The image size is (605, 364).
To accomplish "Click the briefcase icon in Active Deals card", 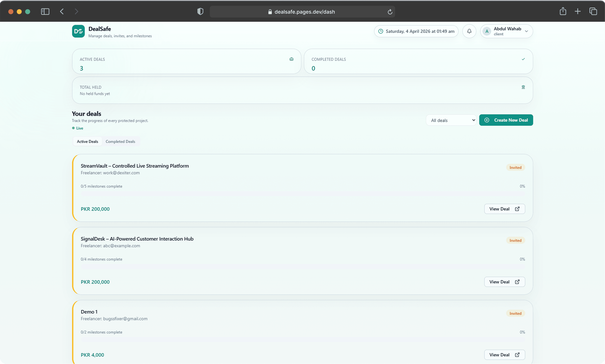I will (x=291, y=59).
